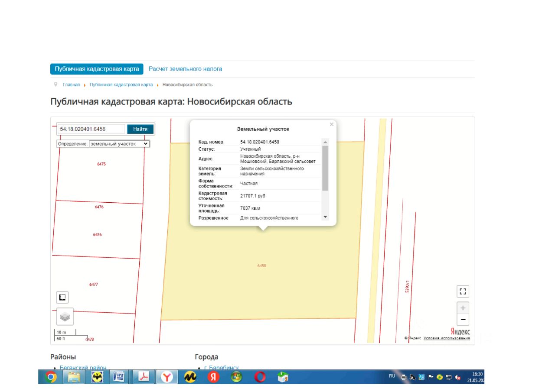Screen dimensions: 555x392
Task: Open Yandex Browser from taskbar
Action: (166, 377)
